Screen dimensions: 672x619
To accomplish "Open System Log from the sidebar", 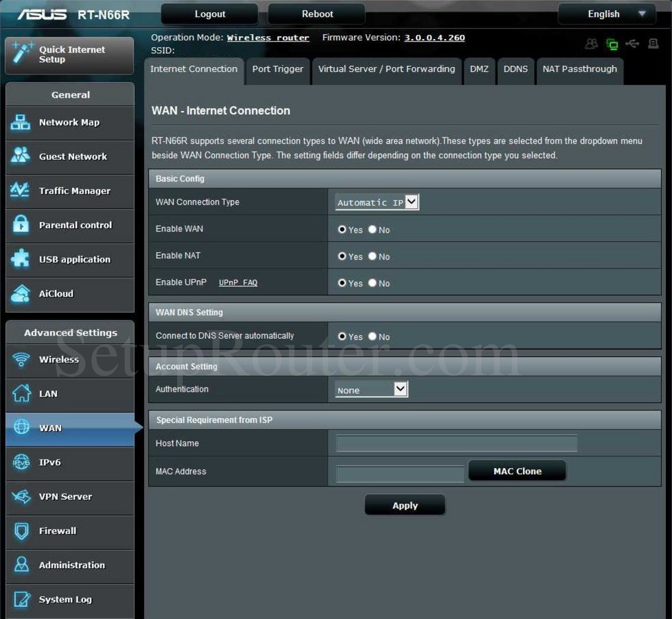I will (70, 600).
